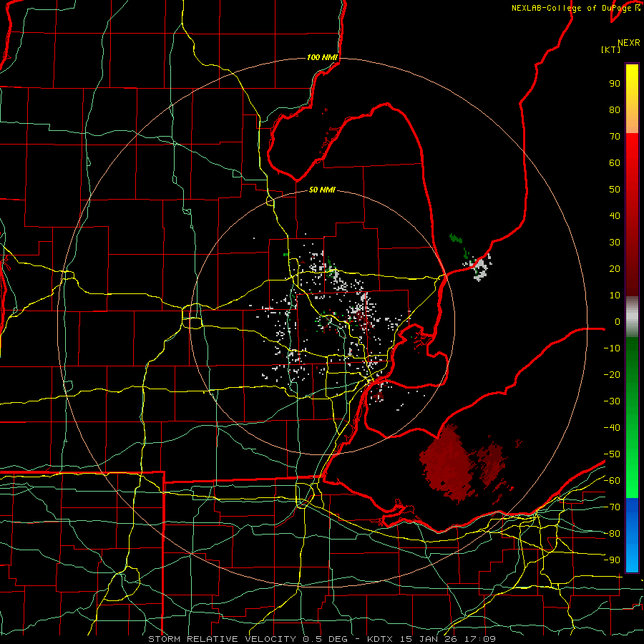Click the 70 value on the velocity scale
The height and width of the screenshot is (644, 644).
[x=615, y=137]
